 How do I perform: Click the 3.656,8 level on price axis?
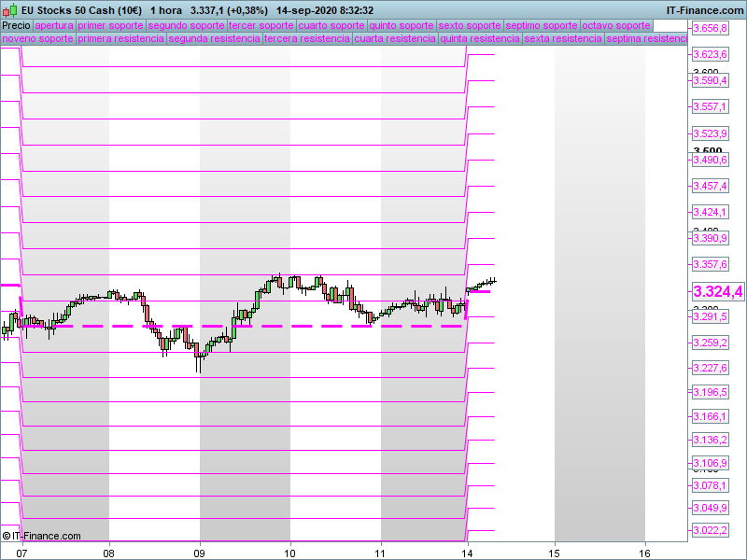pos(710,29)
